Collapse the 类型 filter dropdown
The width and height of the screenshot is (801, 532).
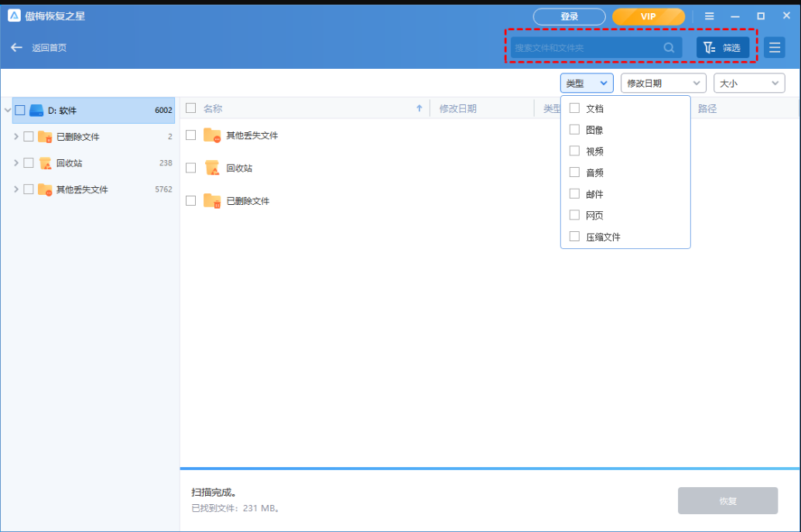tap(587, 84)
